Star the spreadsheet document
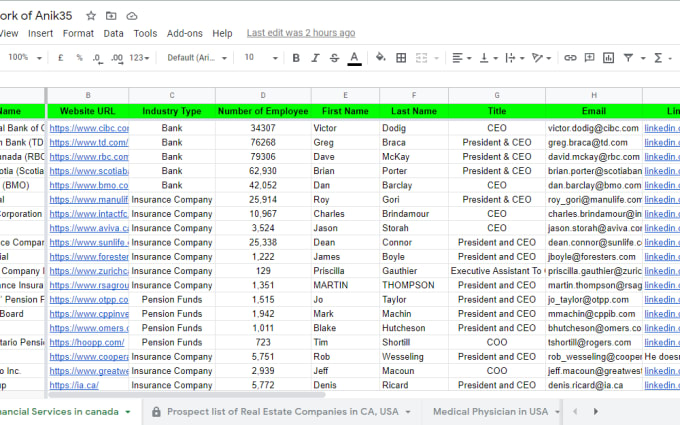Image resolution: width=680 pixels, height=425 pixels. [91, 16]
